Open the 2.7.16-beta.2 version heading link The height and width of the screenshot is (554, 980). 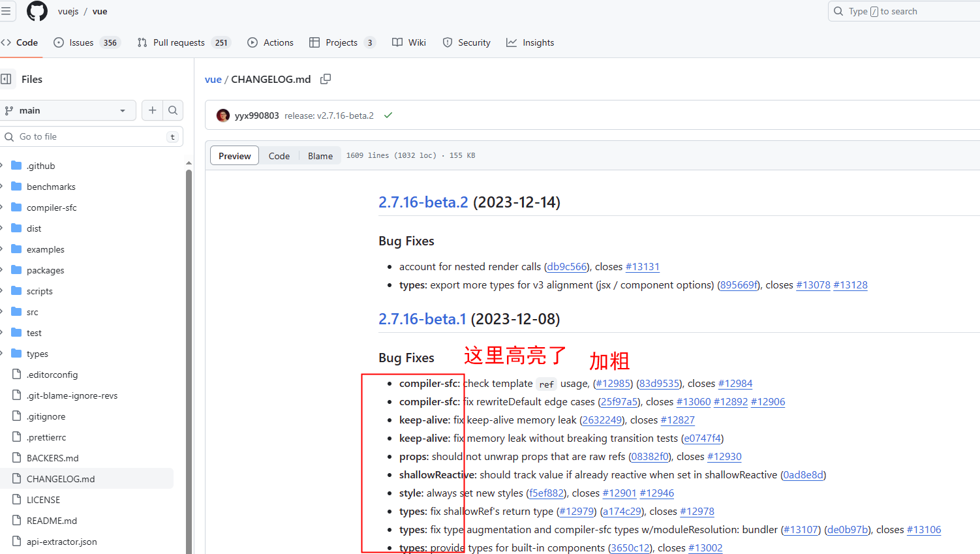423,202
